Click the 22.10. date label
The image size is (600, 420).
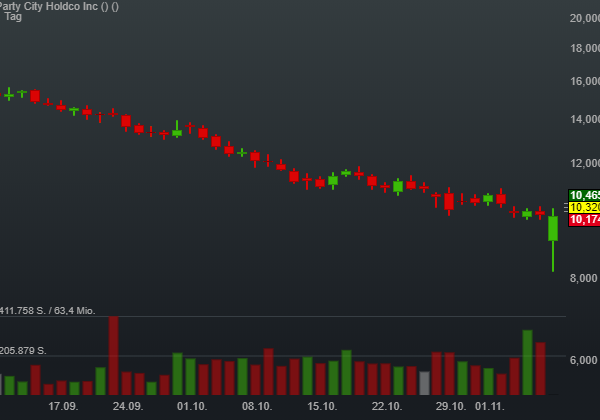click(386, 406)
